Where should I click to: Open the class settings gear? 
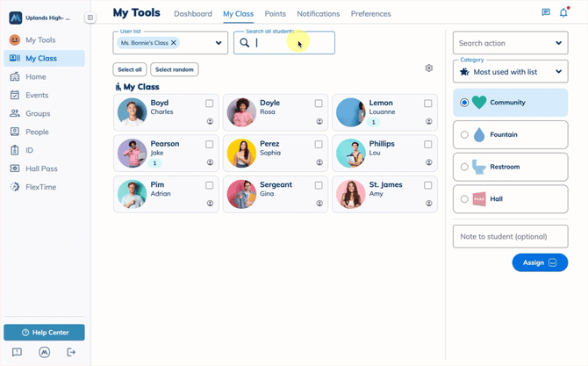click(429, 68)
